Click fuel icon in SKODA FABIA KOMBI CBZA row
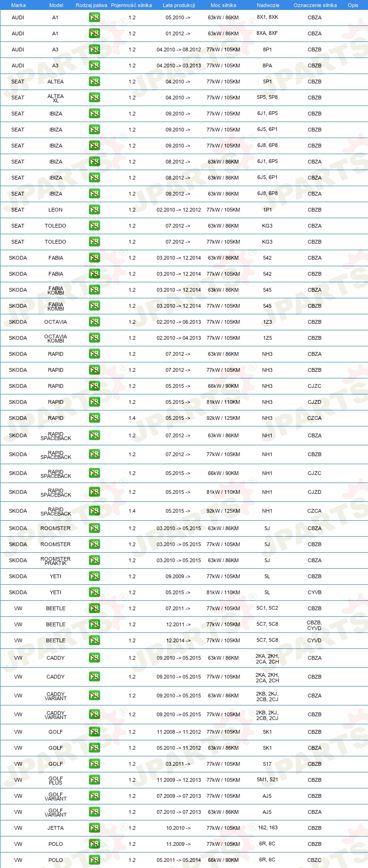Image resolution: width=368 pixels, height=868 pixels. pos(94,290)
